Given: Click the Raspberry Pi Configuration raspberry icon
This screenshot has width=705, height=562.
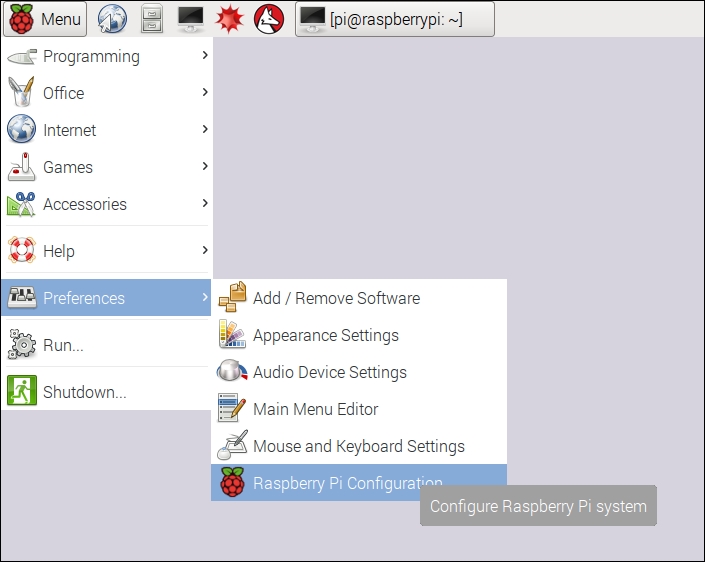Looking at the screenshot, I should (232, 482).
